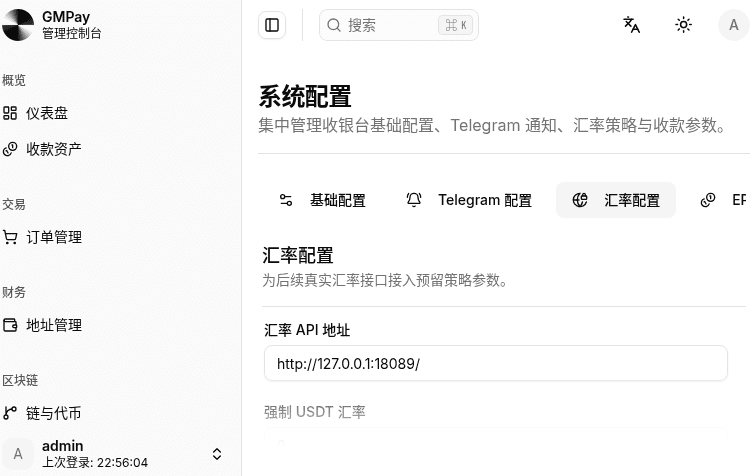Click the 汇率配置 section heading

tap(298, 256)
